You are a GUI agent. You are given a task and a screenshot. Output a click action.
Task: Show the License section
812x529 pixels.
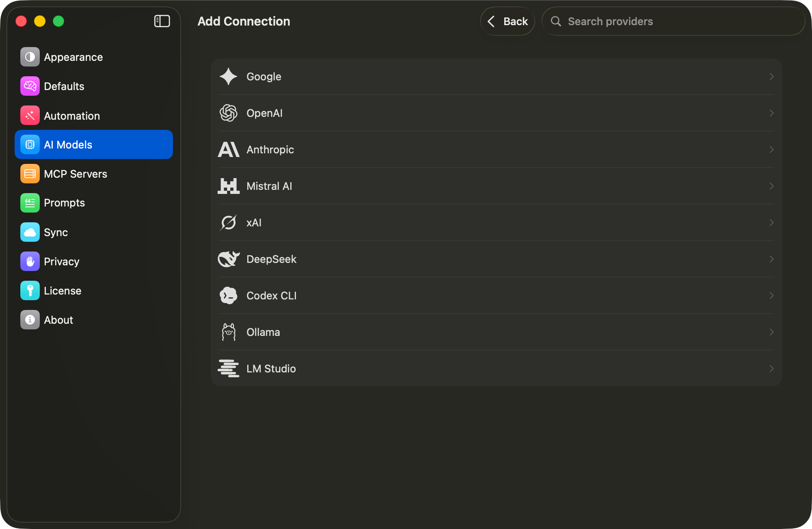[94, 290]
